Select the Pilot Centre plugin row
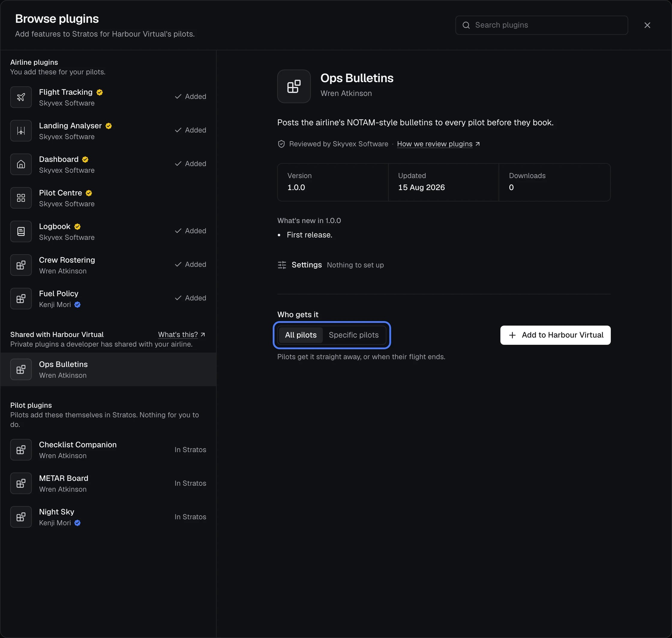This screenshot has height=638, width=672. 108,198
